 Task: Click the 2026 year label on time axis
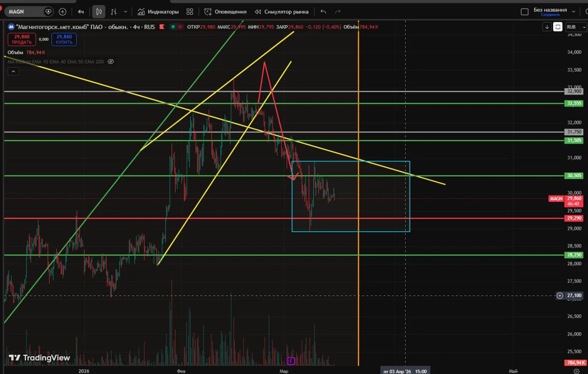84,371
